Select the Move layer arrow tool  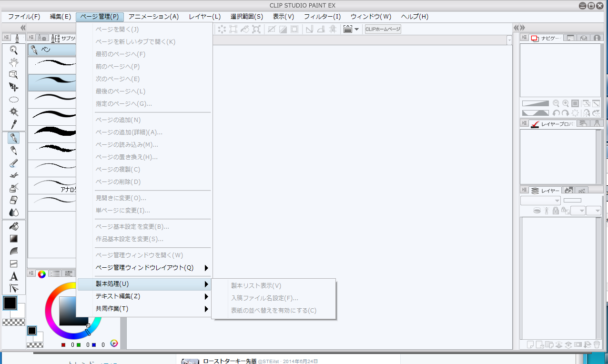pyautogui.click(x=14, y=87)
